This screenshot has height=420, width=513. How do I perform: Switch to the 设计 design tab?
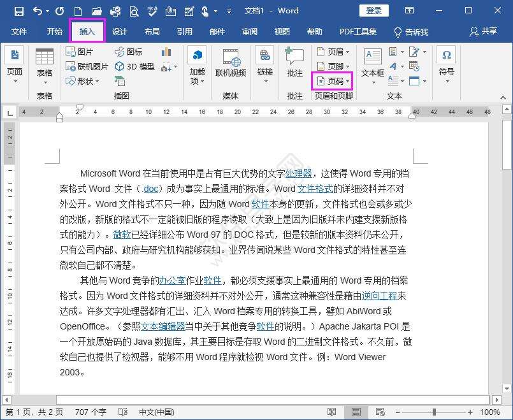pyautogui.click(x=119, y=32)
